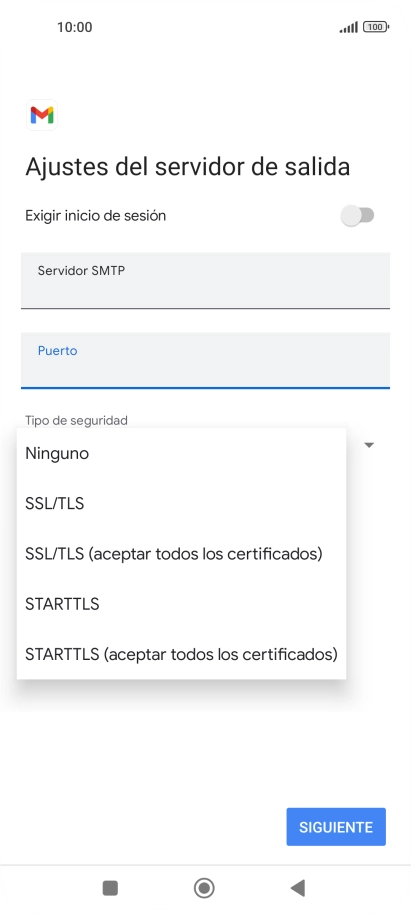Toggle Exigir inicio de sesión switch
411x914 pixels.
point(357,216)
